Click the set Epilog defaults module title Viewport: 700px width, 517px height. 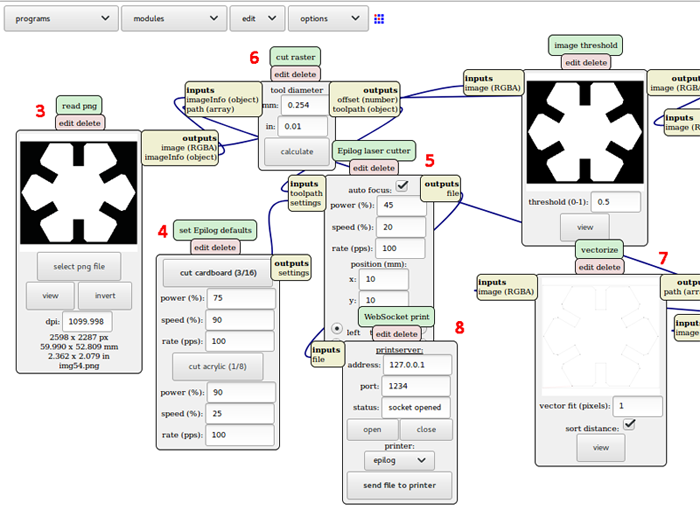[x=215, y=230]
